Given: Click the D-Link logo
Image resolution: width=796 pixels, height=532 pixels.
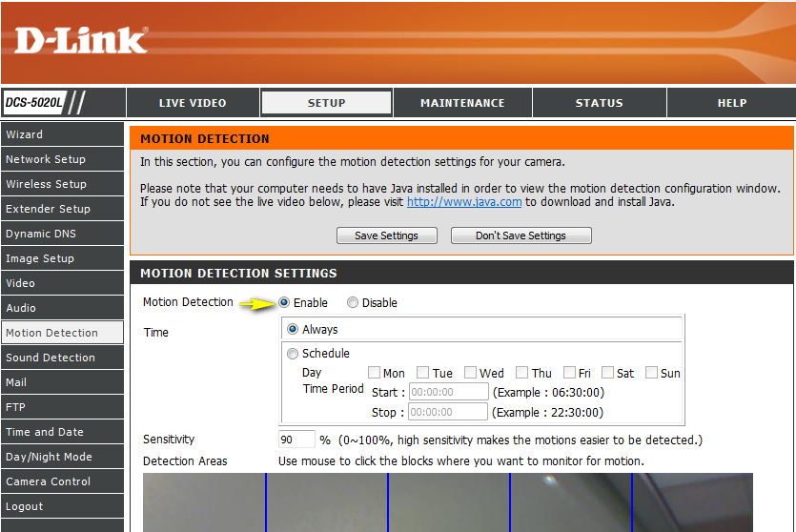Looking at the screenshot, I should [x=81, y=40].
